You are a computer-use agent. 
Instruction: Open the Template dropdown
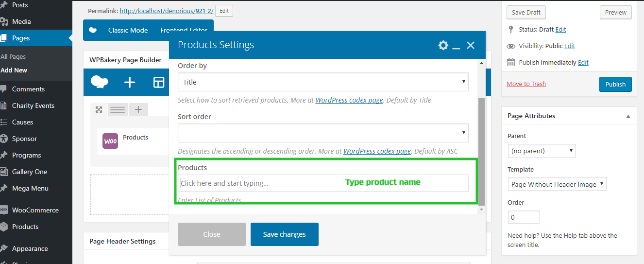[x=557, y=184]
